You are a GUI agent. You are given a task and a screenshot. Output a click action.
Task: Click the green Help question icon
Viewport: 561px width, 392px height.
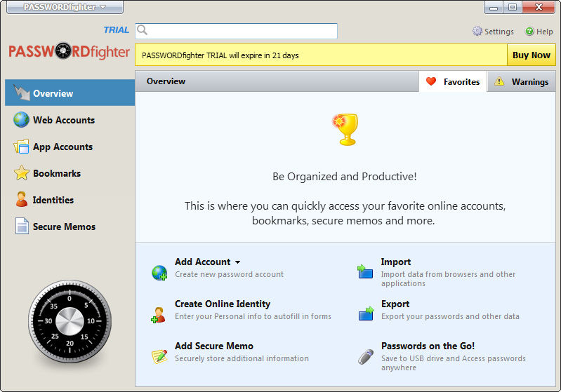pyautogui.click(x=529, y=32)
